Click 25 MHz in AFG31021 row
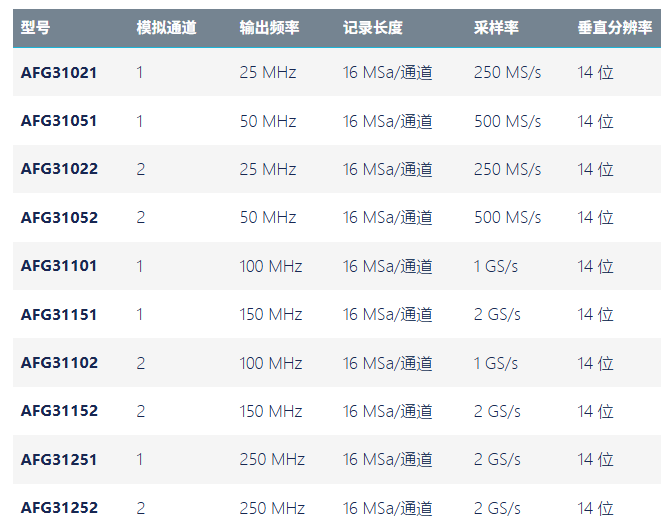This screenshot has height=531, width=661. (268, 72)
